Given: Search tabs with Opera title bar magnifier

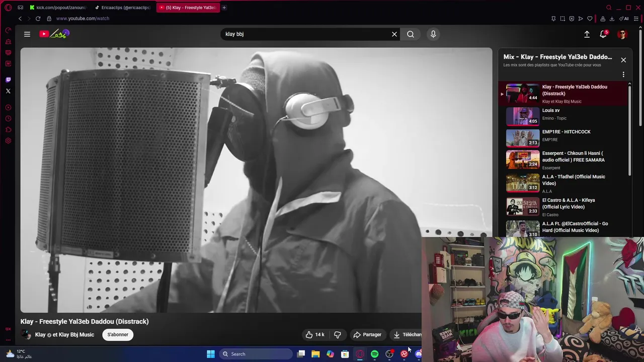Looking at the screenshot, I should coord(609,8).
